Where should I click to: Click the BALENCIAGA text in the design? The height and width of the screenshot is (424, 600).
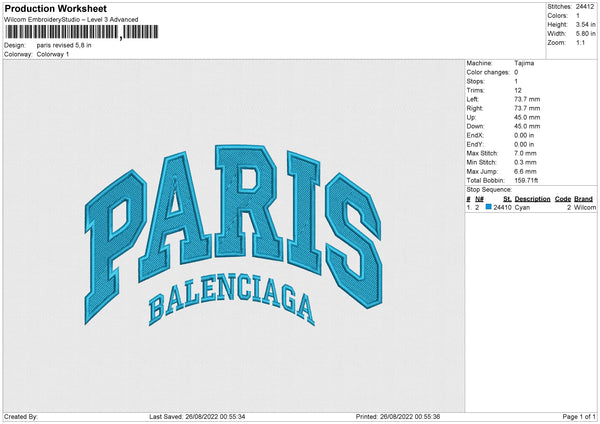coord(231,306)
